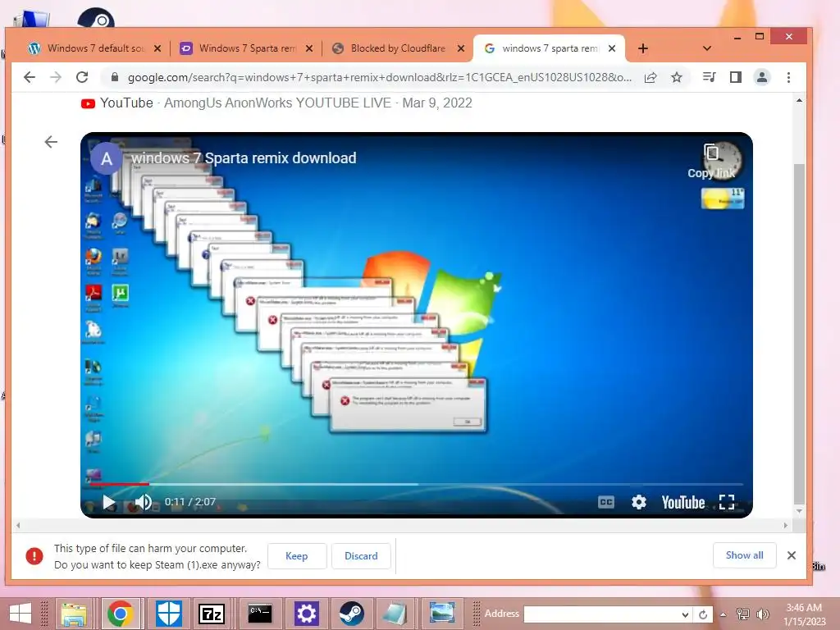Screen dimensions: 840x630
Task: Show hidden system tray icons
Action: click(724, 614)
